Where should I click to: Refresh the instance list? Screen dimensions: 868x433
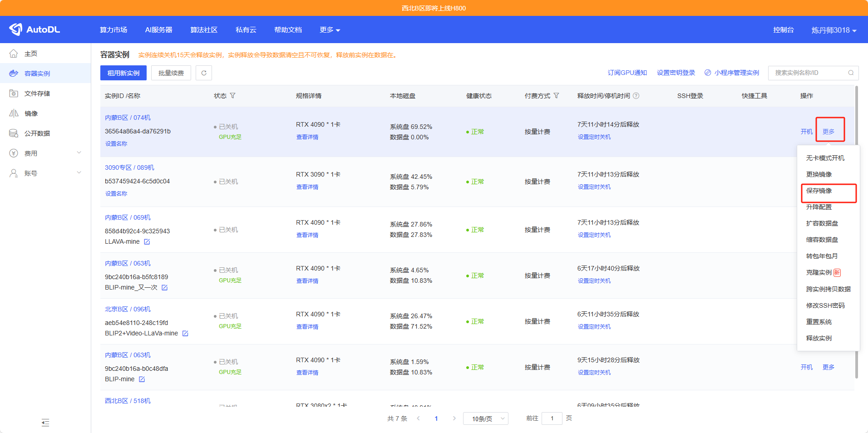[x=204, y=73]
